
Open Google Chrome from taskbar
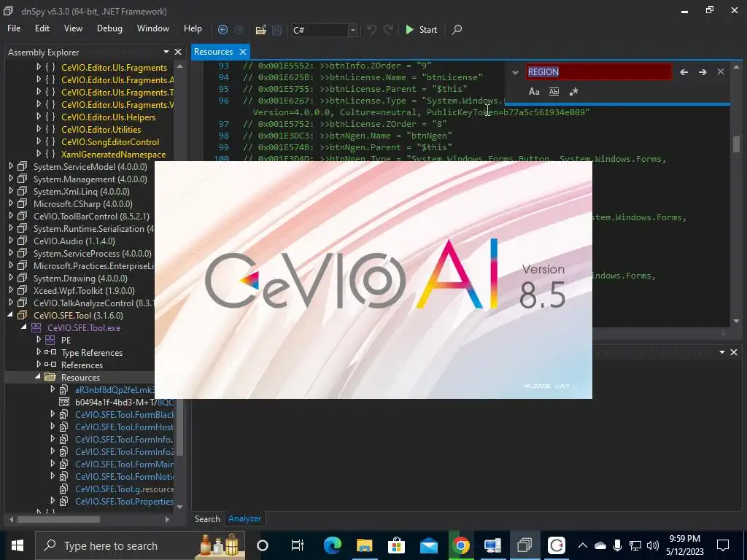click(x=461, y=545)
